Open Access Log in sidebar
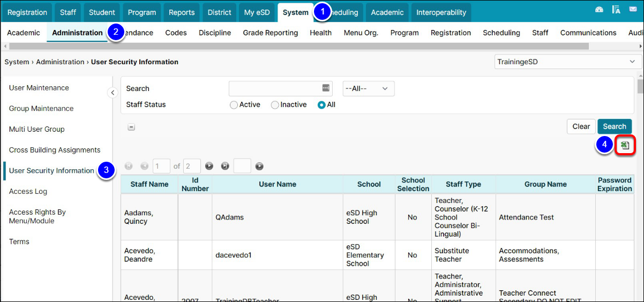The width and height of the screenshot is (644, 302). tap(28, 191)
